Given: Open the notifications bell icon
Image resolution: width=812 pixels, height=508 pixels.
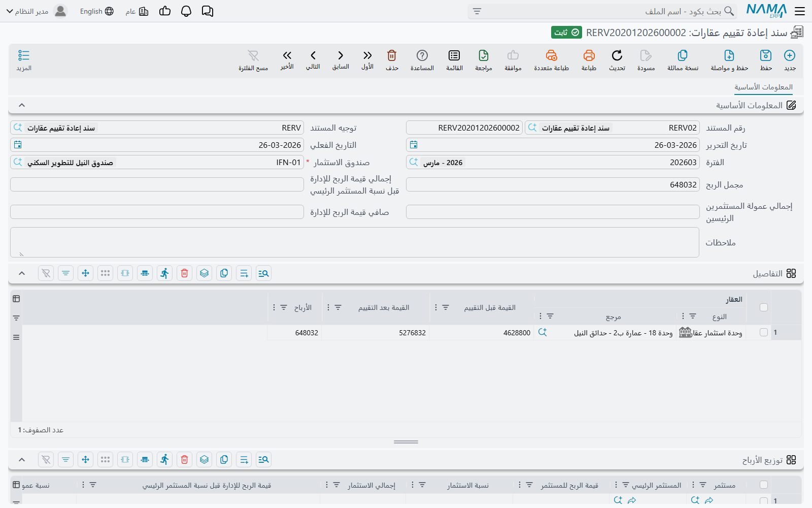Looking at the screenshot, I should pyautogui.click(x=186, y=11).
